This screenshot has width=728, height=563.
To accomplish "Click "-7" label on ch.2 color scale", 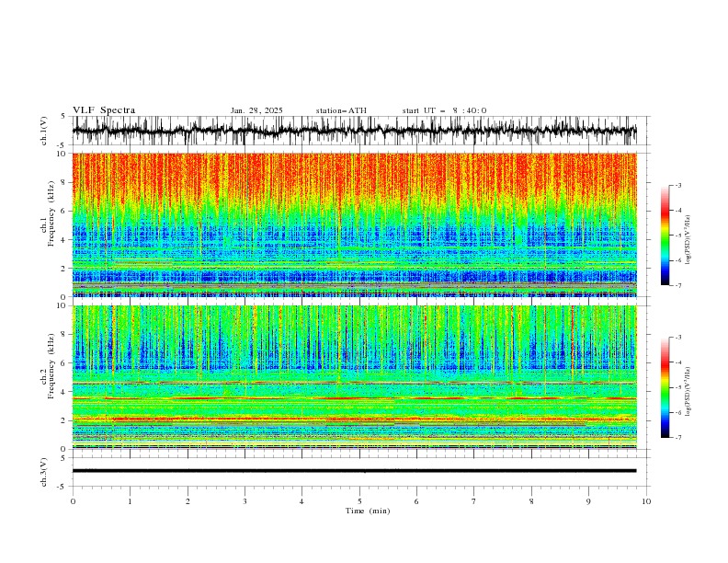I will [678, 438].
